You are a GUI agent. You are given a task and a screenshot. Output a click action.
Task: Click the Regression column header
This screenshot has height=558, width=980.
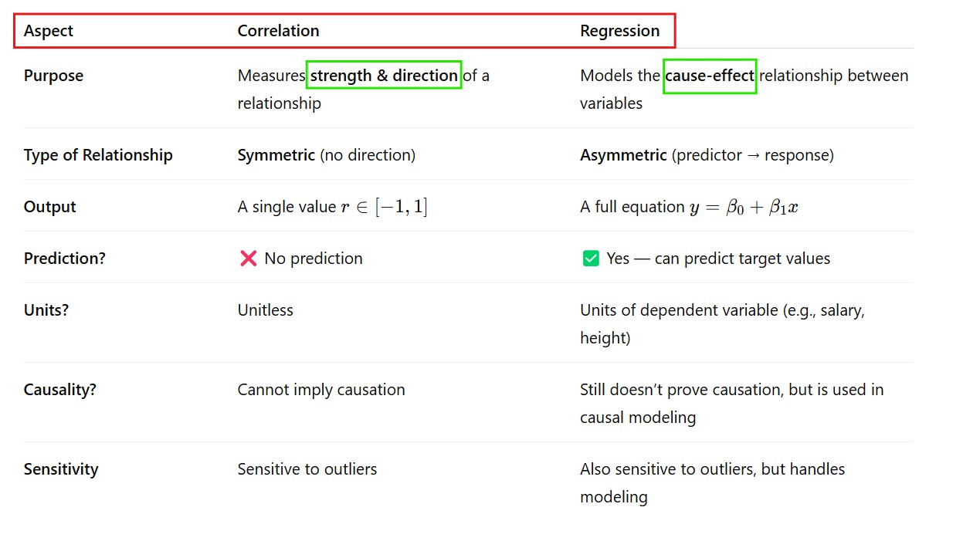click(x=619, y=31)
